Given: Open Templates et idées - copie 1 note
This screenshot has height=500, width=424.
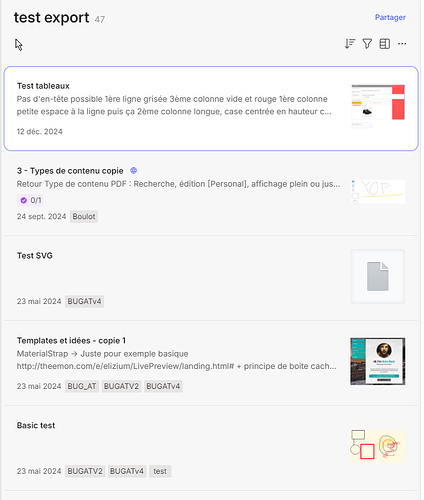Looking at the screenshot, I should point(211,363).
